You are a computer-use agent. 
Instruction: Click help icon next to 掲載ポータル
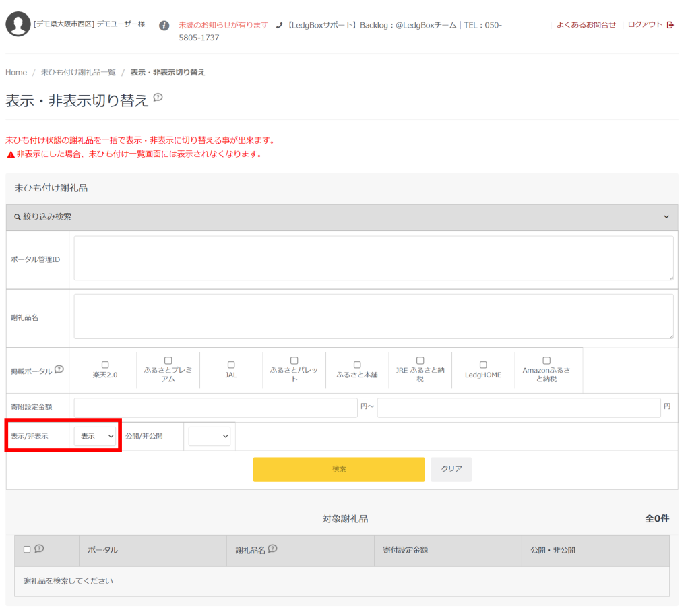59,369
